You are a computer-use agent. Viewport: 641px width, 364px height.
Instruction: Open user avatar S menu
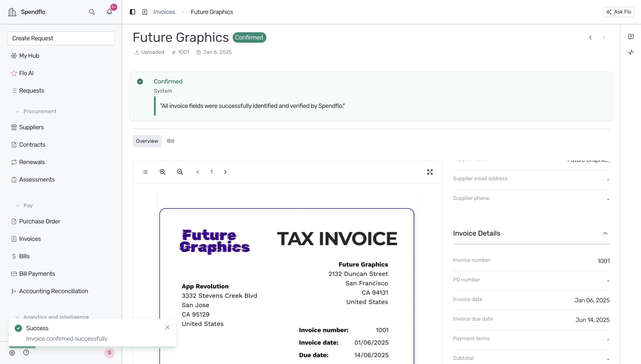[x=109, y=353]
